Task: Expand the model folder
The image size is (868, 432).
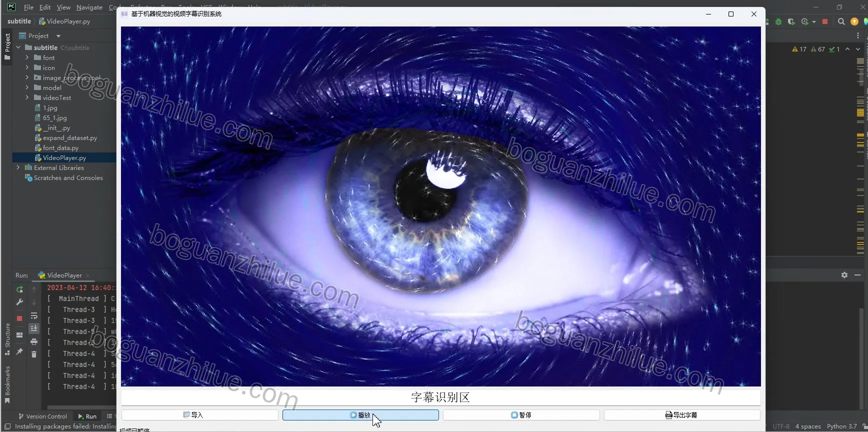Action: (27, 87)
